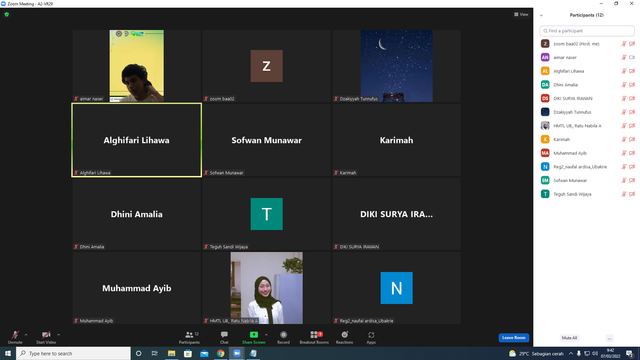Open File Explorer from taskbar

(x=171, y=353)
